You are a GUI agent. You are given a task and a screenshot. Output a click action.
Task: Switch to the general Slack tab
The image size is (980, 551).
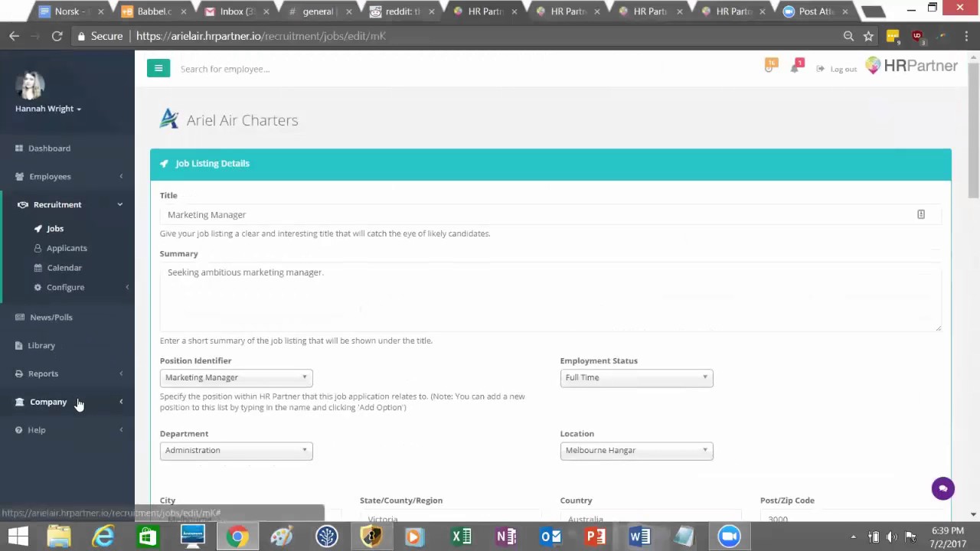(x=318, y=11)
